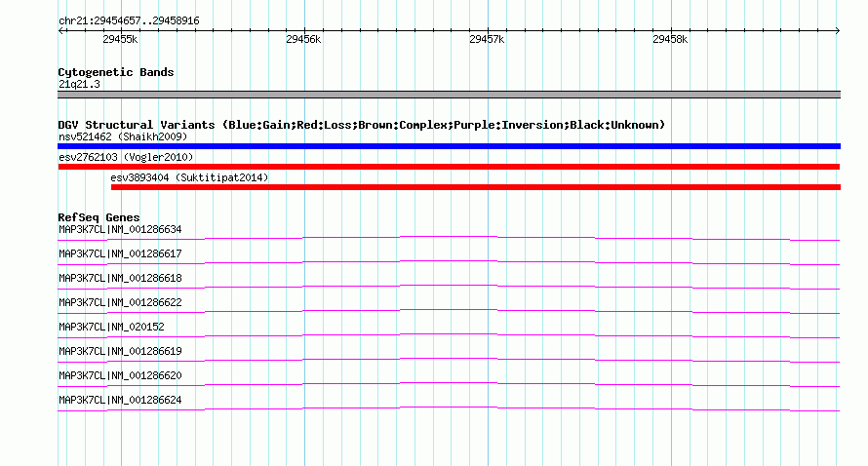Screen dimensions: 868x466
Task: Click the red esv3893404 loss variant bar
Action: point(476,187)
